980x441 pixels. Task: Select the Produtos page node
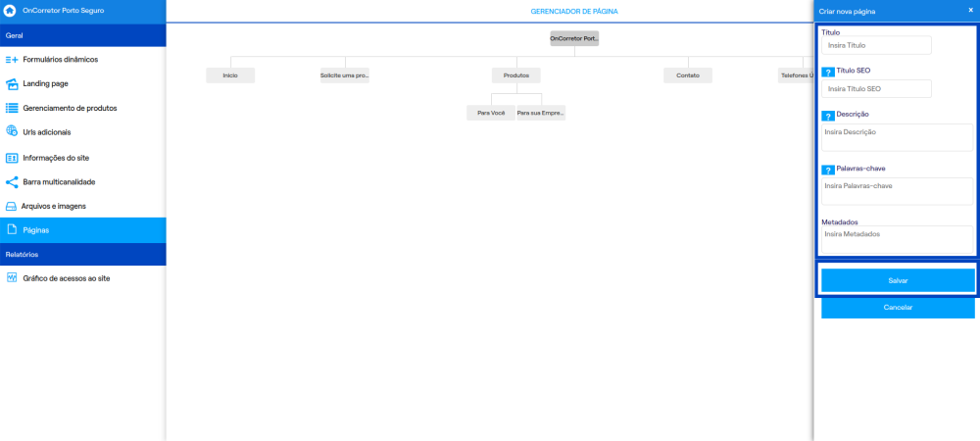(x=515, y=75)
